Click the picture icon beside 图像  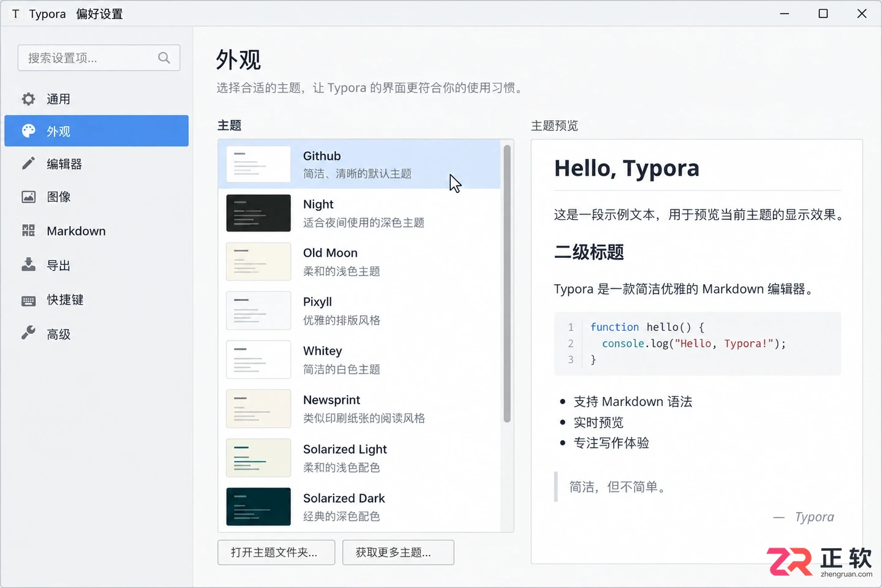click(x=28, y=197)
